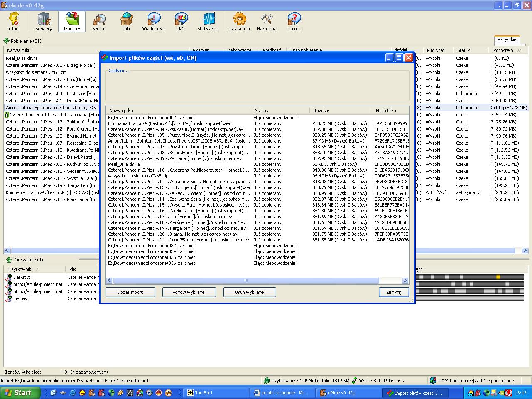Viewport: 532px width, 399px height.
Task: Click the Ponów wybrane button
Action: pos(189,292)
